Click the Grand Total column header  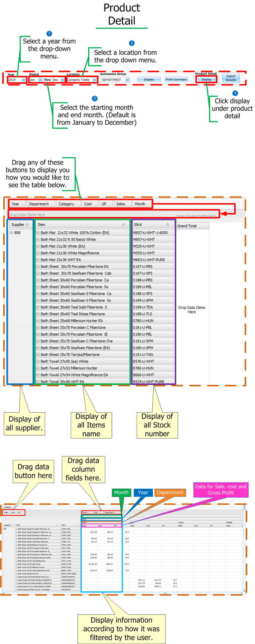tap(192, 226)
